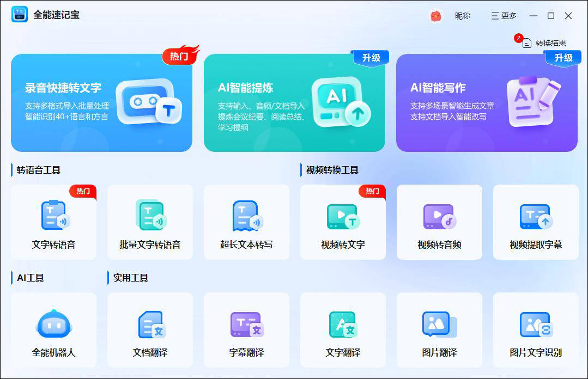Click the 图片翻译 label
The image size is (588, 379).
439,352
